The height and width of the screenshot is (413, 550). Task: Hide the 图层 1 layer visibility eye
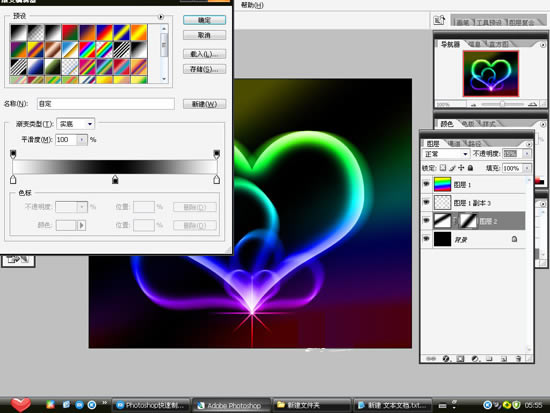coord(427,184)
